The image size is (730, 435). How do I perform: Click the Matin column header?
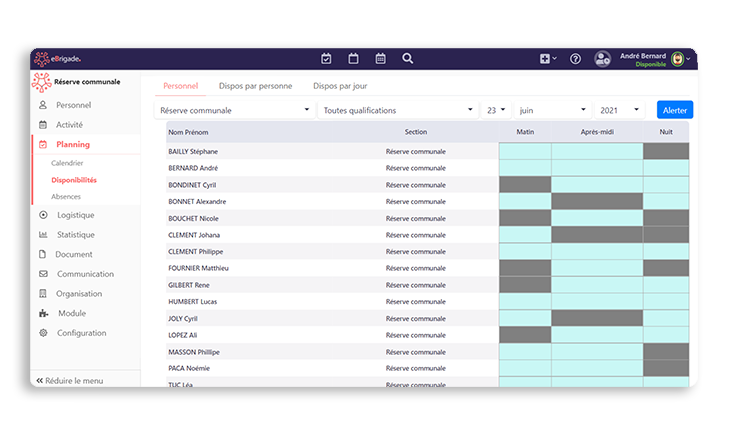525,132
